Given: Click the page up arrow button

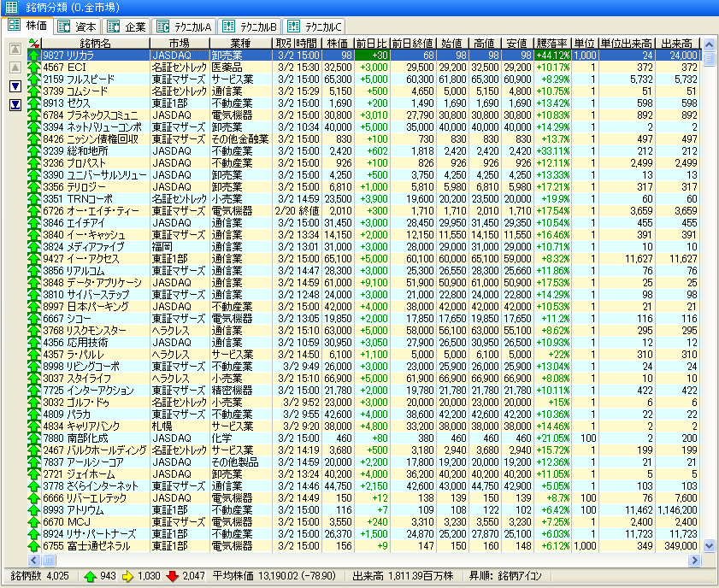Looking at the screenshot, I should (15, 67).
